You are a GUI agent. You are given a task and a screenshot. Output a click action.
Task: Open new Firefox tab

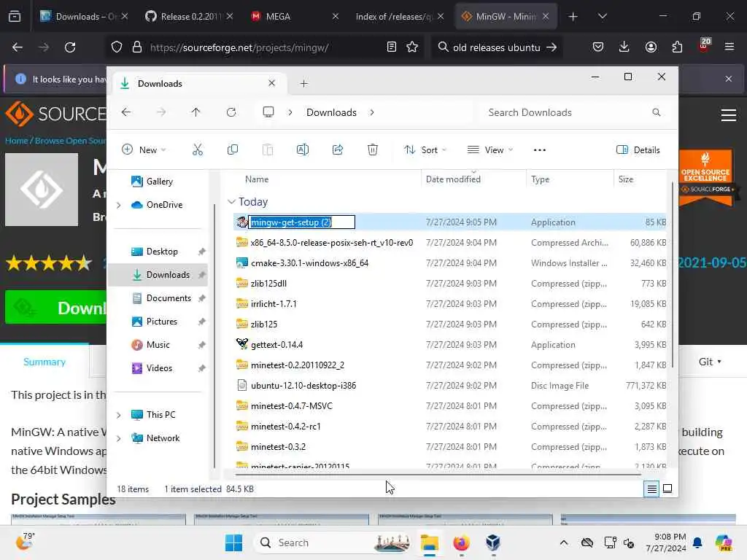coord(573,17)
